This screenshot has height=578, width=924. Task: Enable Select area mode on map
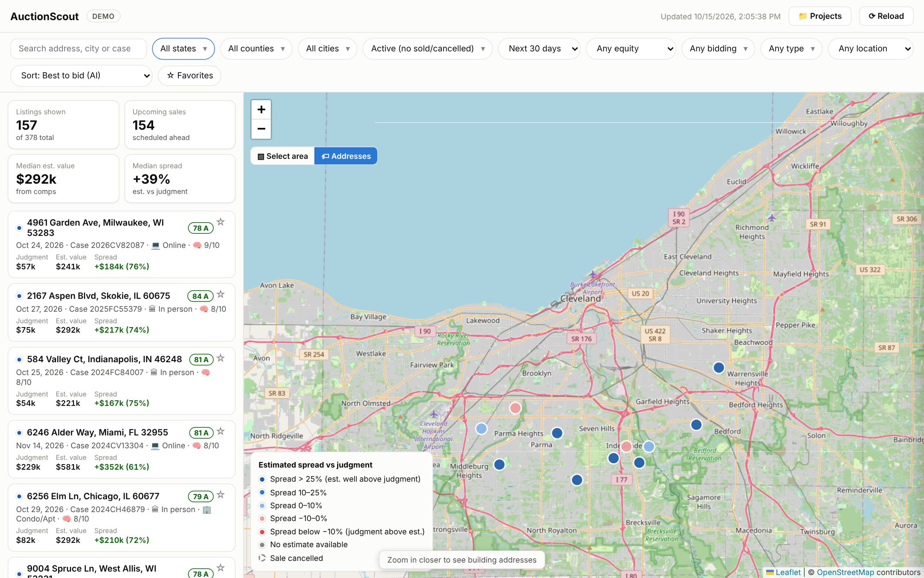(x=283, y=156)
